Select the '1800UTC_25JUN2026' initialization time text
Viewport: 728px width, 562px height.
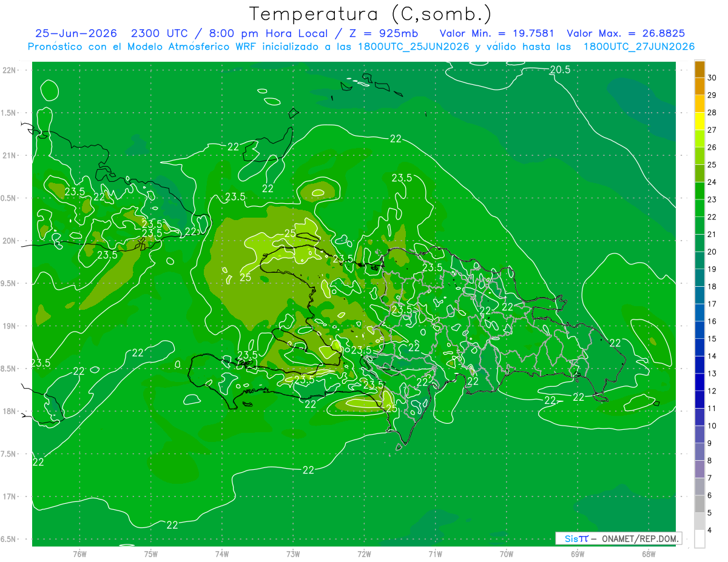click(414, 47)
